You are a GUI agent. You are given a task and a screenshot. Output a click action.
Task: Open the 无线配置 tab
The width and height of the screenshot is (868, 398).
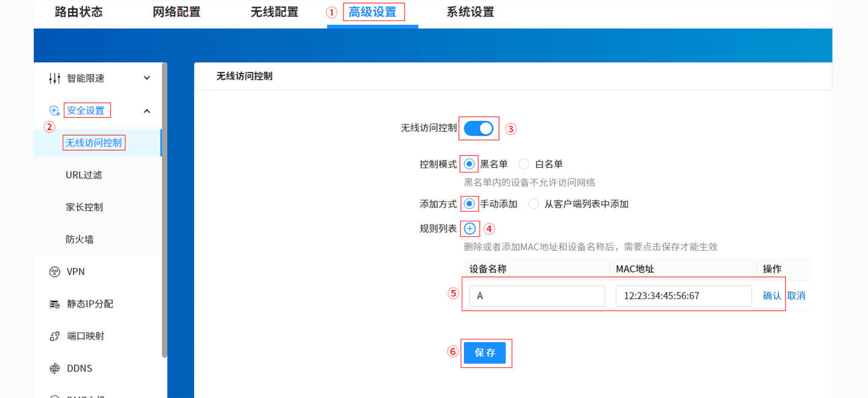(274, 11)
